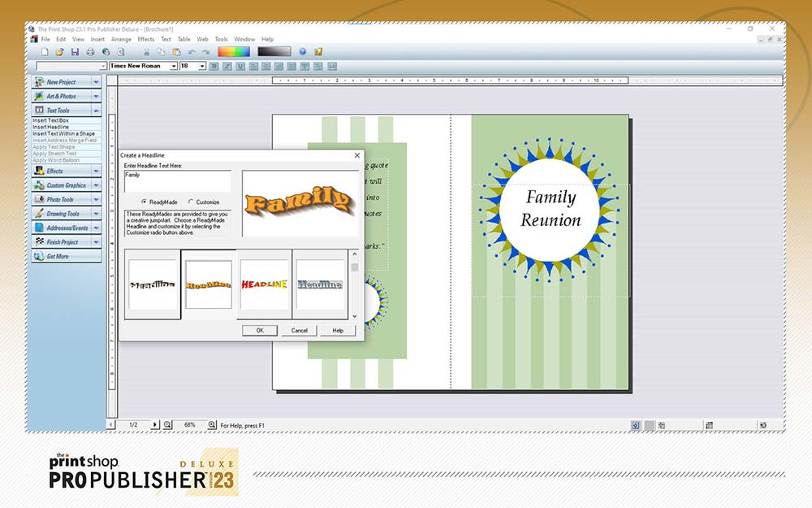Image resolution: width=812 pixels, height=508 pixels.
Task: Expand the Effects dropdown arrow
Action: (x=97, y=171)
